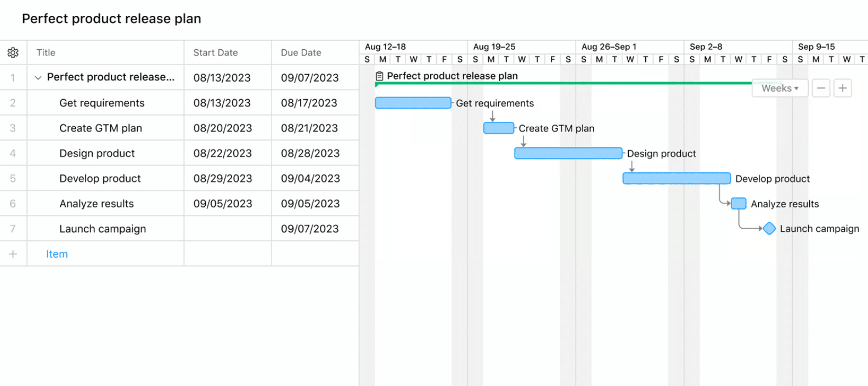Open the table settings gear icon
Image resolution: width=868 pixels, height=386 pixels.
(13, 53)
